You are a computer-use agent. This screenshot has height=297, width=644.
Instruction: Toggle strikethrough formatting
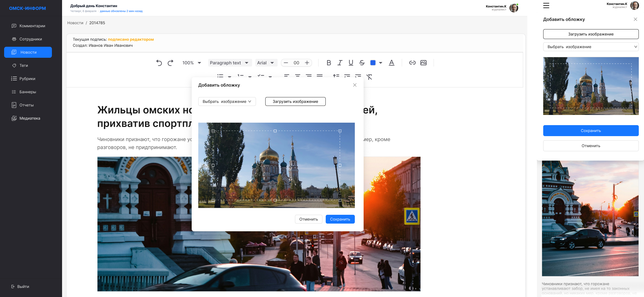[362, 63]
